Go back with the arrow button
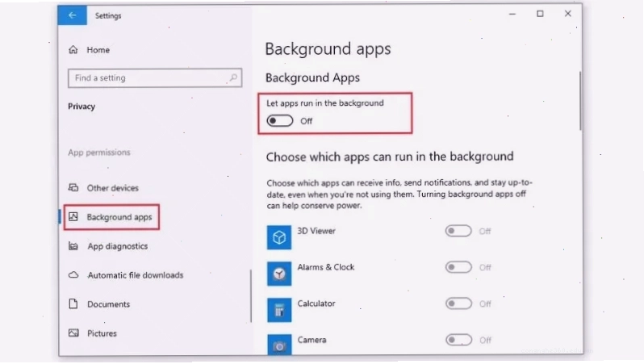The height and width of the screenshot is (364, 644). [x=73, y=15]
